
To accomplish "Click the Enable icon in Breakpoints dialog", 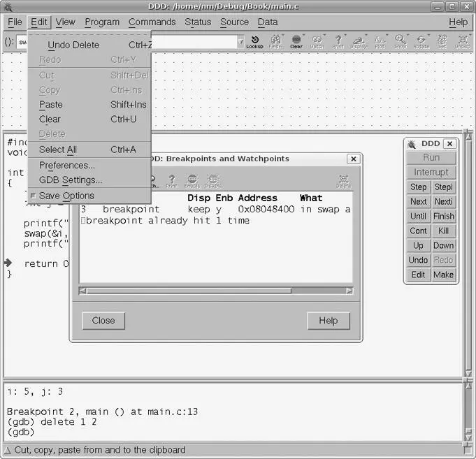I will (192, 182).
